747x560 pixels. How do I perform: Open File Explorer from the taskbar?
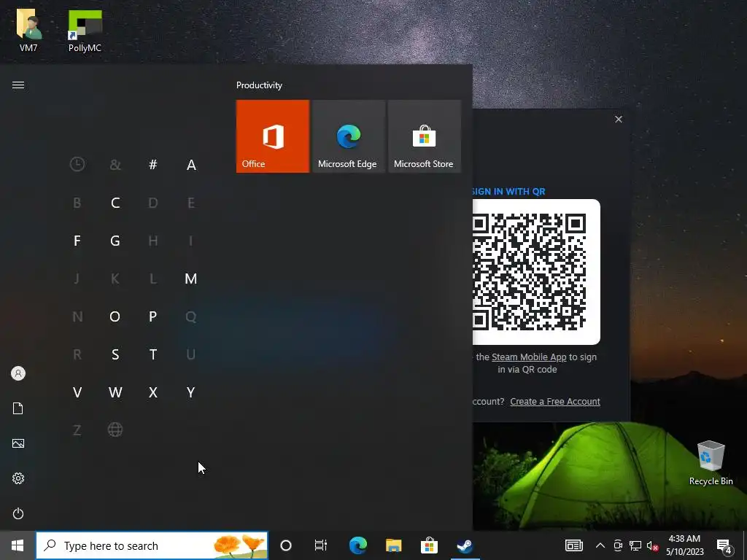point(393,545)
